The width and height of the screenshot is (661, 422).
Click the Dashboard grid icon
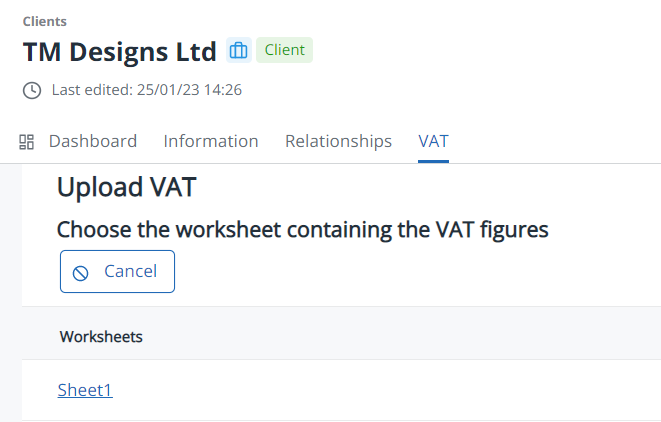click(27, 142)
